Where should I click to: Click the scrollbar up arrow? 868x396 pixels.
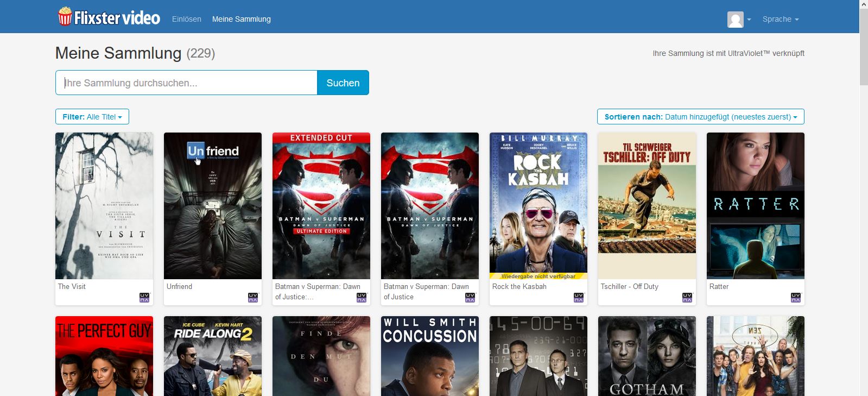click(x=864, y=4)
